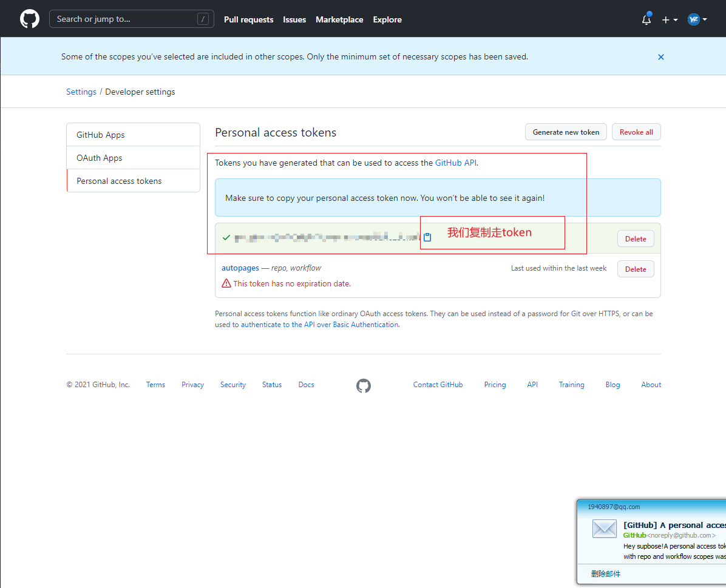726x588 pixels.
Task: Click noreply@github.com sender in popup
Action: (681, 535)
